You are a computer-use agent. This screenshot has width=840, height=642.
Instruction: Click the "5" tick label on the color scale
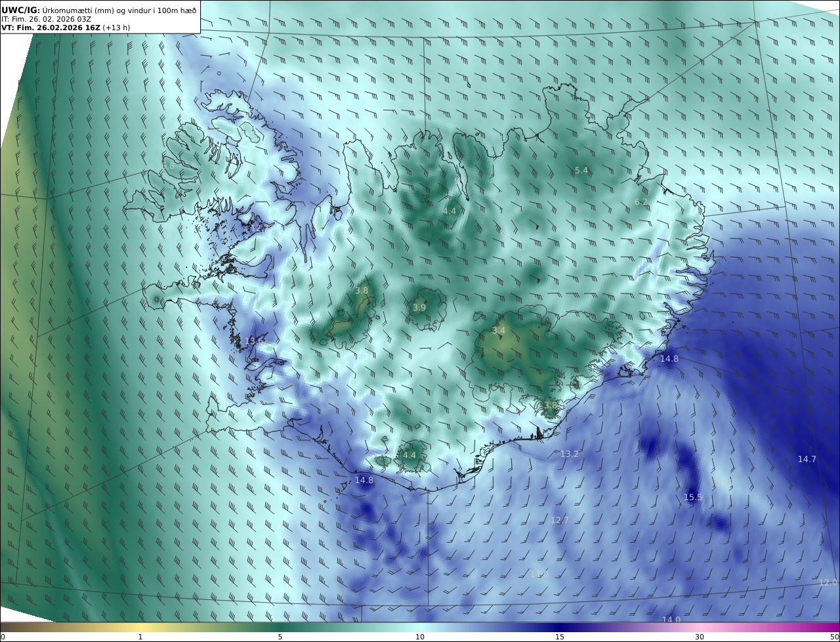pos(280,637)
